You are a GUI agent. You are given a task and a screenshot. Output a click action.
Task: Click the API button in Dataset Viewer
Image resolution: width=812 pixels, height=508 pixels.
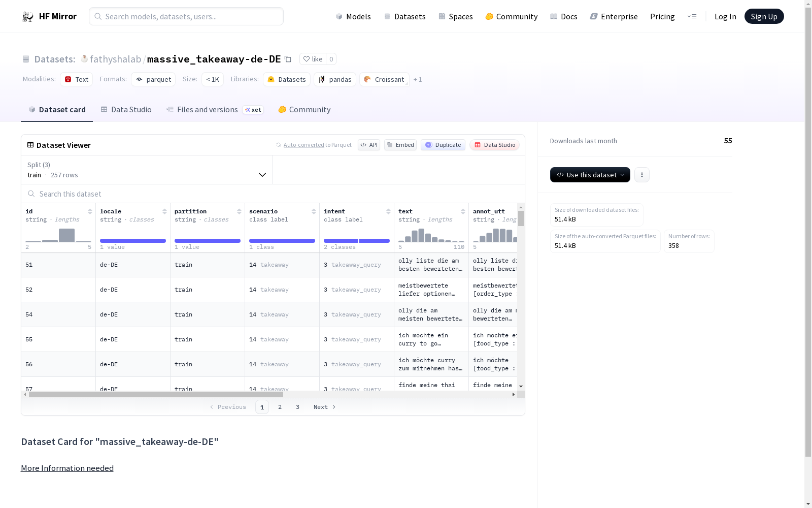point(369,145)
